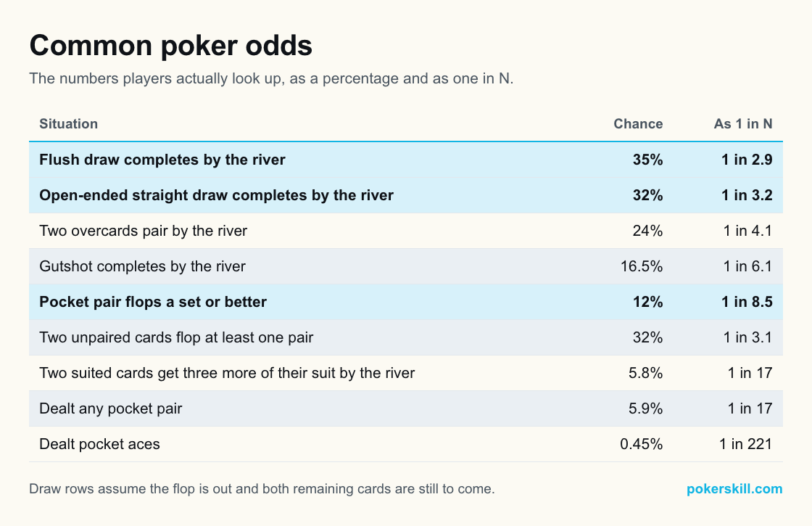Click the 1 in 8.5 value
This screenshot has height=526, width=812.
[x=747, y=302]
